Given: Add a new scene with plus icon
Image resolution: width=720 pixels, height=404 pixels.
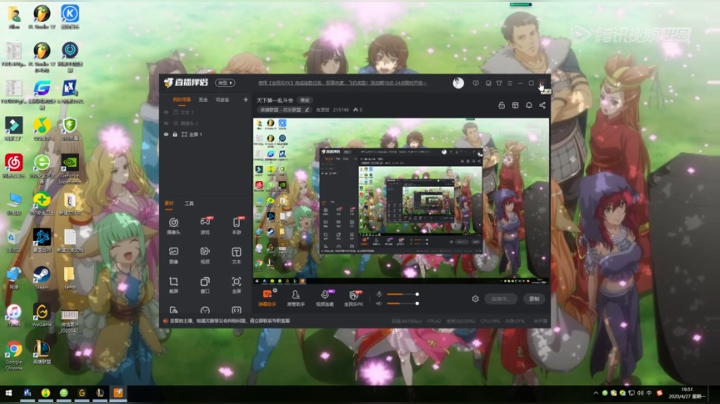Looking at the screenshot, I should (246, 100).
